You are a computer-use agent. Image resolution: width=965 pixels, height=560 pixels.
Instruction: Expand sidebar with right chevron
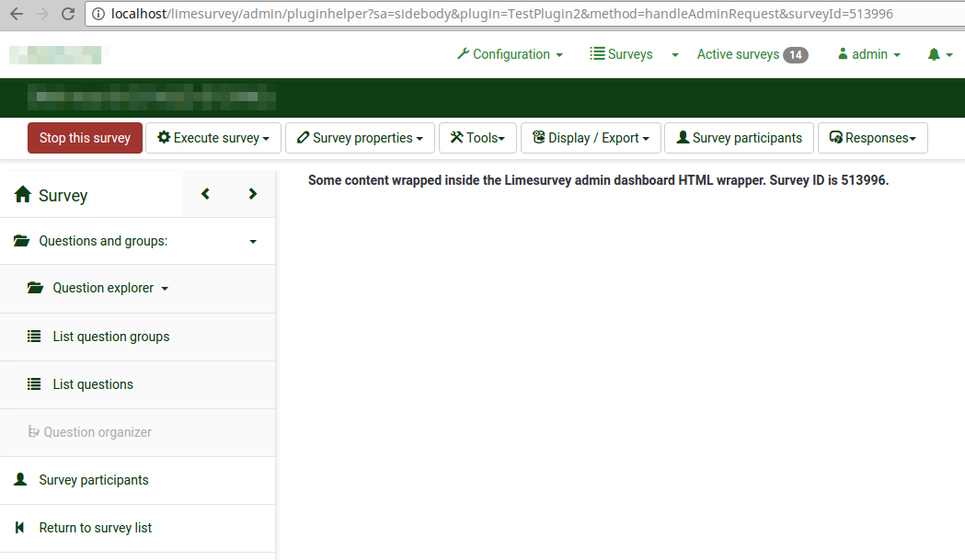(252, 194)
